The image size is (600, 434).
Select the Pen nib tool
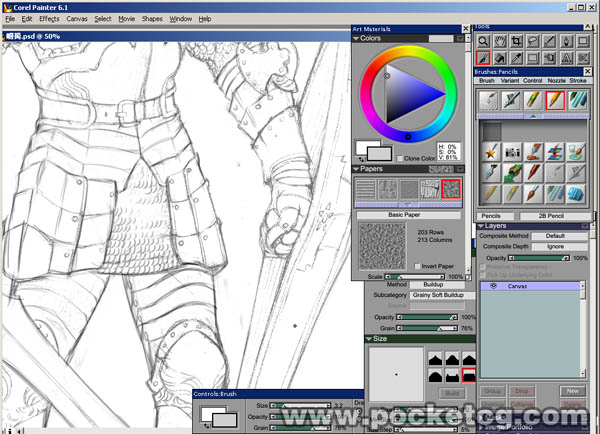566,41
